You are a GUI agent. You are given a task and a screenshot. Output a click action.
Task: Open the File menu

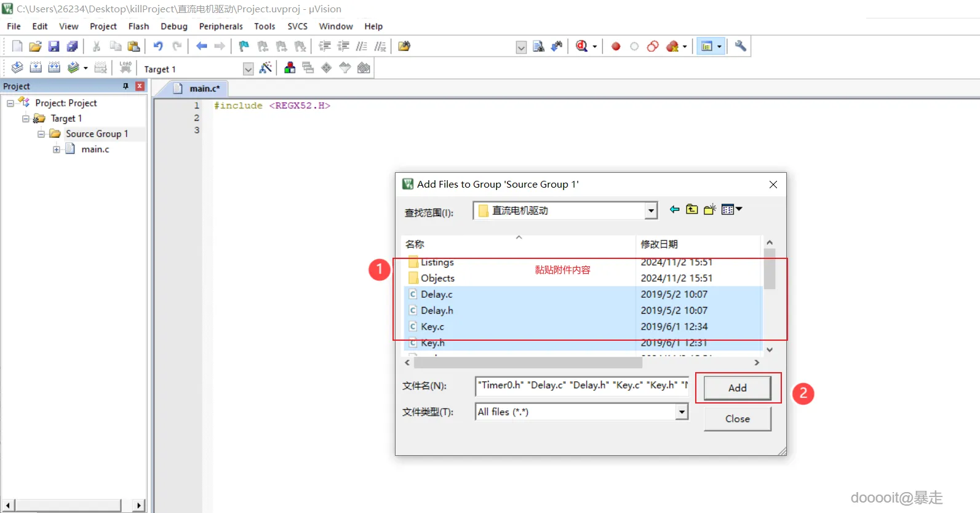pos(14,26)
